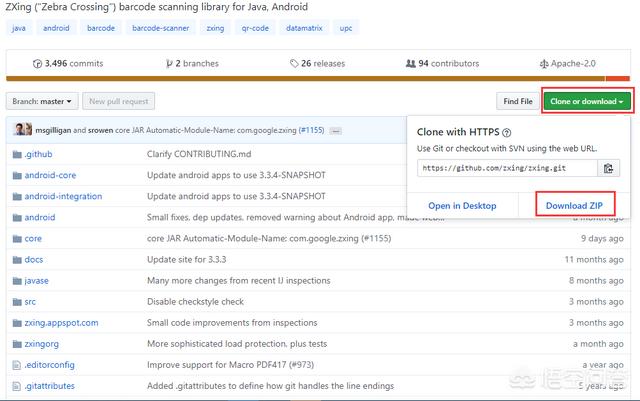Open the 2 branches list

tap(192, 63)
